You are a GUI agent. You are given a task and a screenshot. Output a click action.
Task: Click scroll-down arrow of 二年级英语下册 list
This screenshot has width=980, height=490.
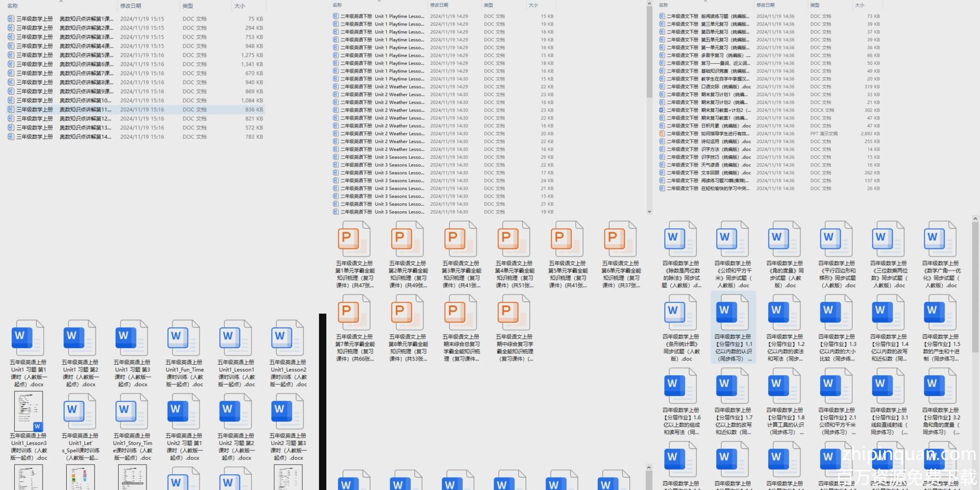(649, 212)
